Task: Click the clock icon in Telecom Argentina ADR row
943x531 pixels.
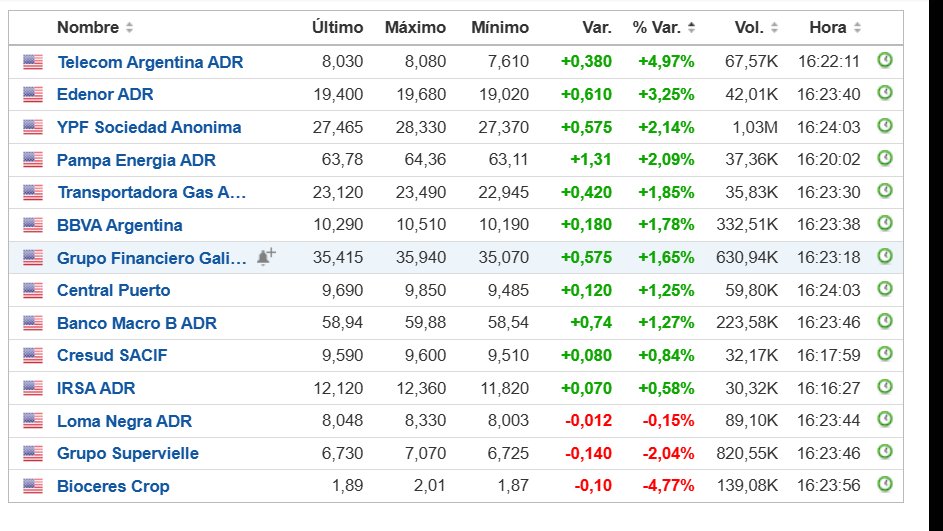Action: click(x=885, y=61)
